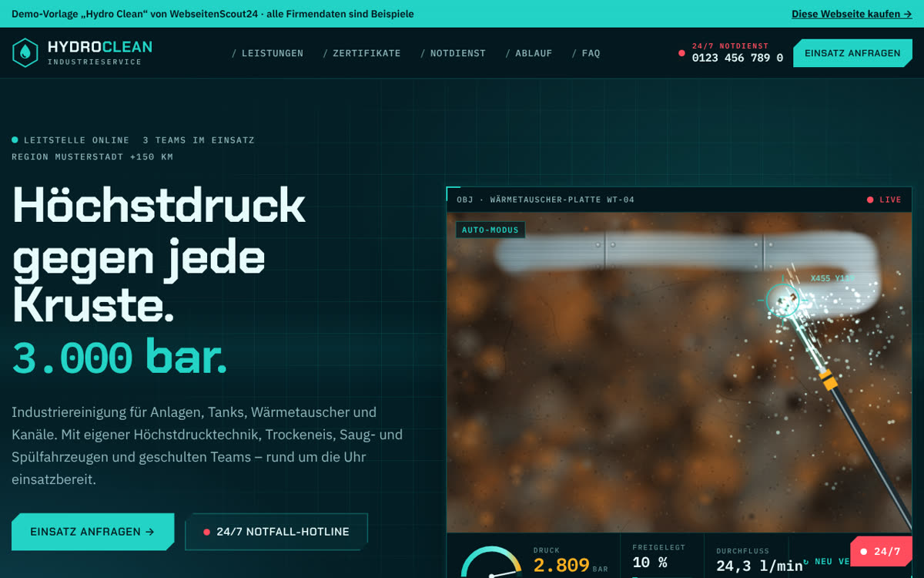Click the red LIVE indicator
The width and height of the screenshot is (924, 578).
(x=884, y=200)
